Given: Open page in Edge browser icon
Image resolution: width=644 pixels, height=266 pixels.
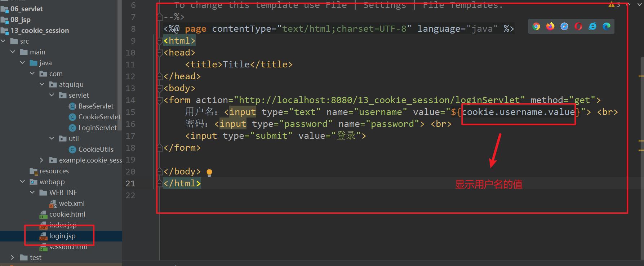Looking at the screenshot, I should pos(607,26).
